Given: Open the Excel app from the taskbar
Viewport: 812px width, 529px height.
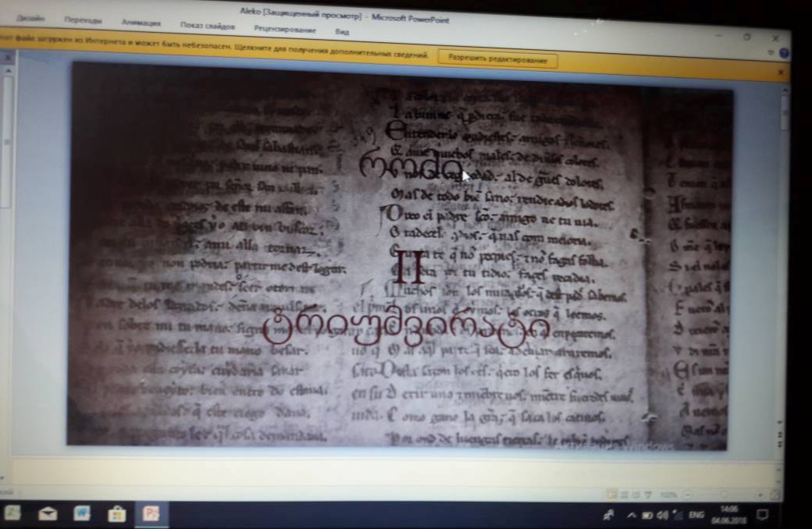Looking at the screenshot, I should click(12, 513).
